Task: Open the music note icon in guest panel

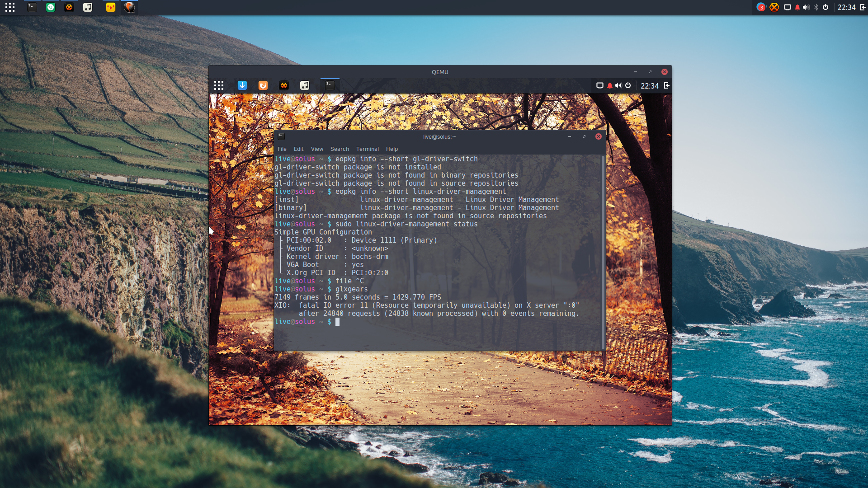Action: (305, 85)
